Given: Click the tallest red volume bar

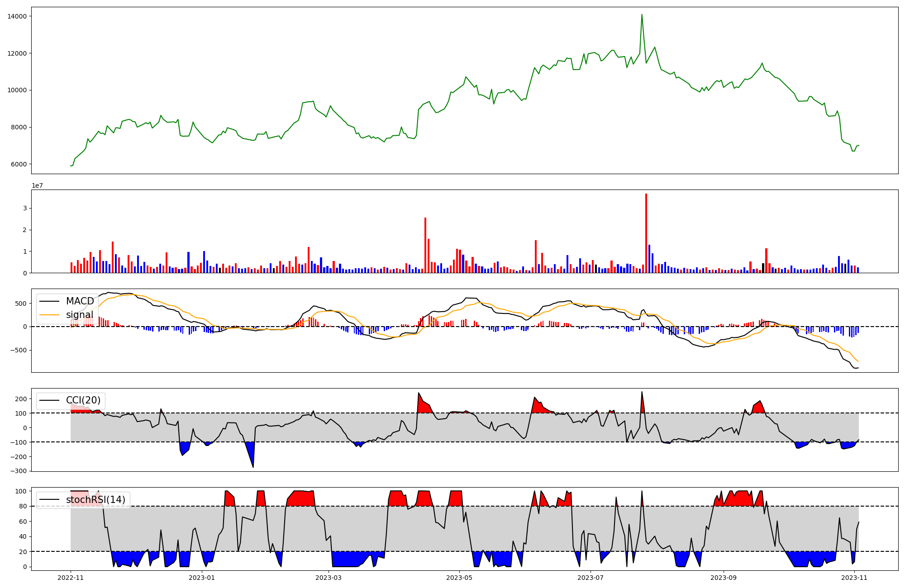Looking at the screenshot, I should tap(646, 233).
